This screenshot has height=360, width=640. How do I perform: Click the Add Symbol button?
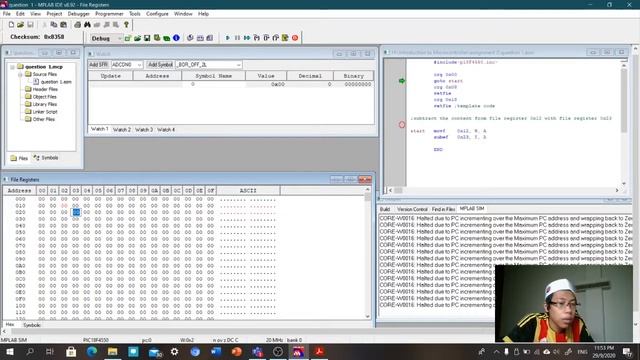160,65
